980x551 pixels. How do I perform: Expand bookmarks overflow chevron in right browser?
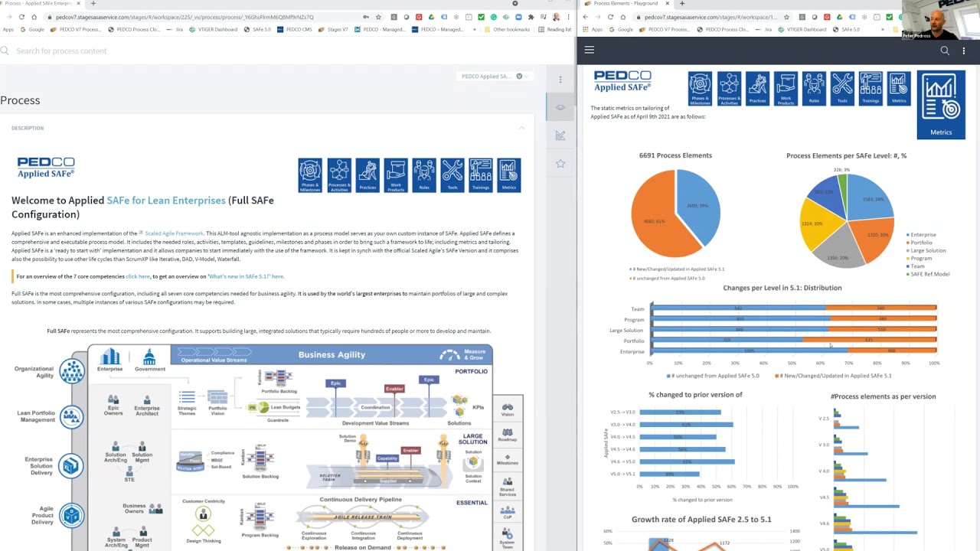coord(881,29)
